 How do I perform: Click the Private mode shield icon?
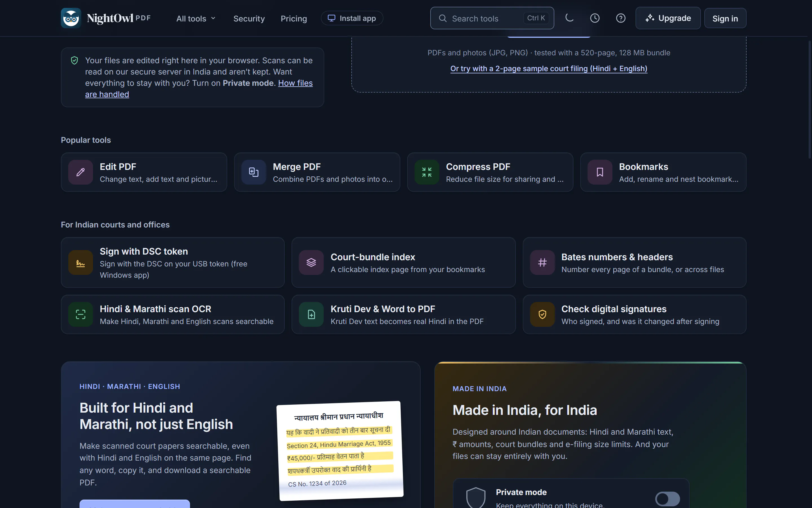[476, 498]
